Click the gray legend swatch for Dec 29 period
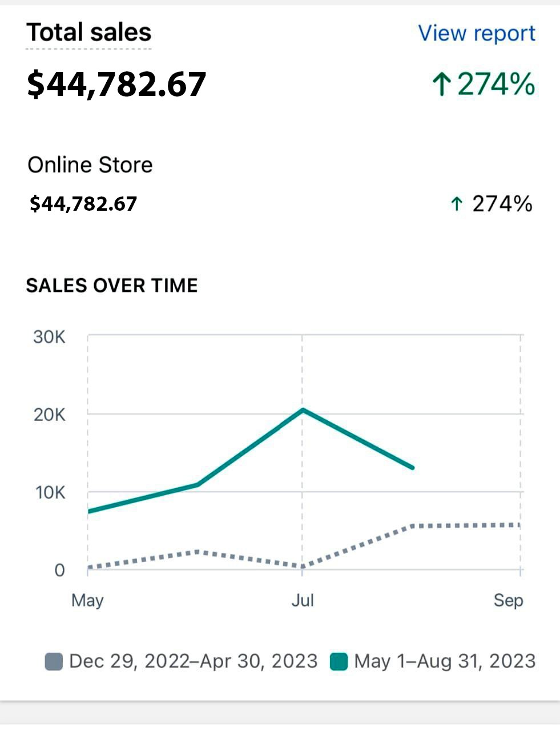This screenshot has height=731, width=560. tap(53, 661)
